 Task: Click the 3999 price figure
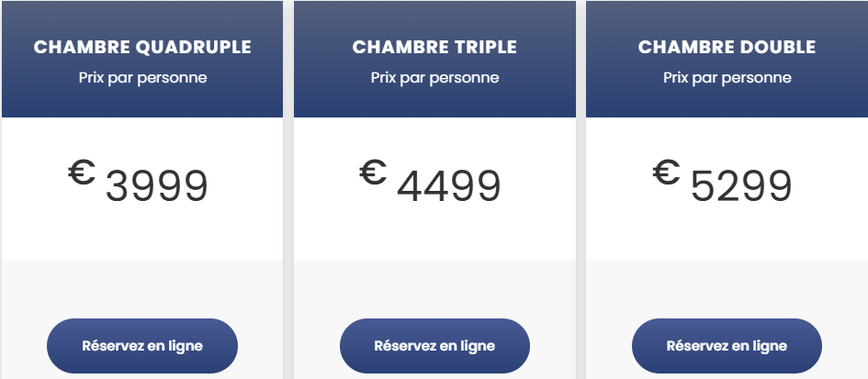coord(156,186)
